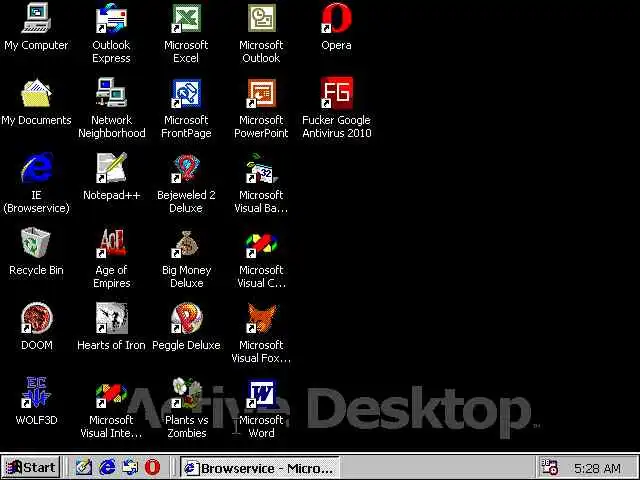
Task: Click the Task Scheduler system tray icon
Action: pos(549,467)
